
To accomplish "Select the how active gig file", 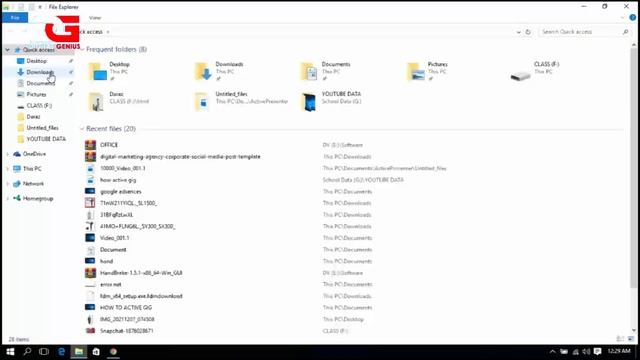I will pos(118,180).
